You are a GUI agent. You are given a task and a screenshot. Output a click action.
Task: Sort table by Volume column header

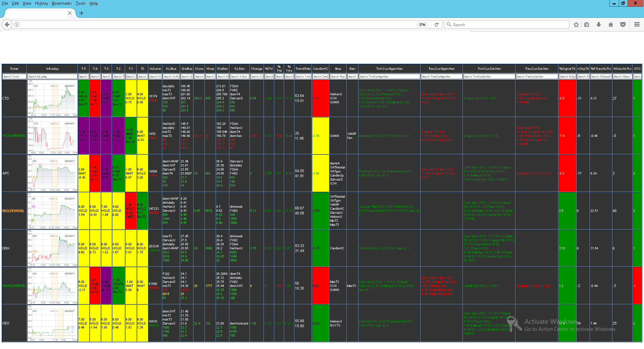click(x=155, y=68)
